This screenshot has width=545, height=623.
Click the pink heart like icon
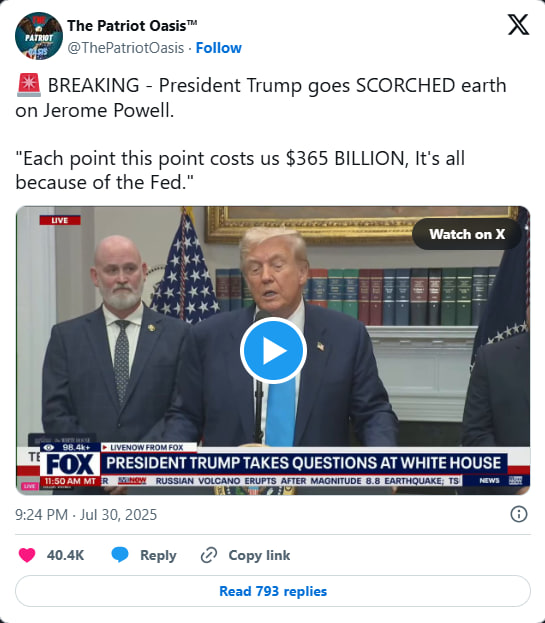[27, 555]
